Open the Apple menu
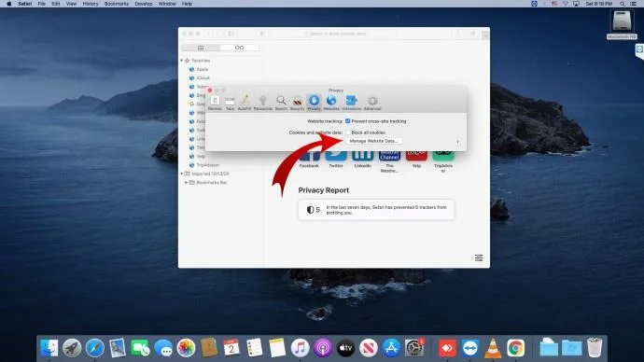The image size is (644, 362). (9, 4)
